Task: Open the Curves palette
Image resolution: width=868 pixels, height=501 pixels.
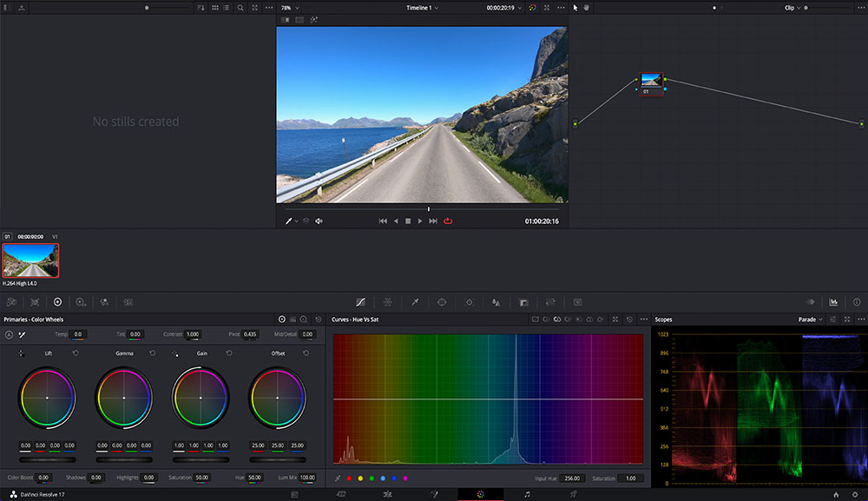Action: [360, 302]
